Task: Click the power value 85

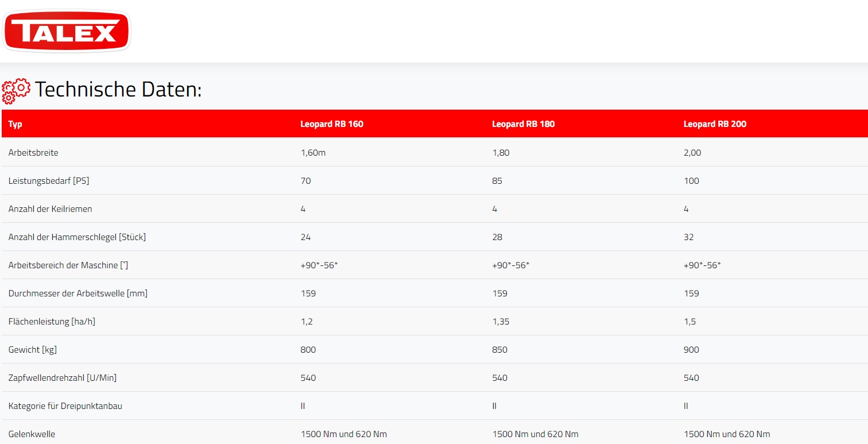Action: [x=497, y=181]
